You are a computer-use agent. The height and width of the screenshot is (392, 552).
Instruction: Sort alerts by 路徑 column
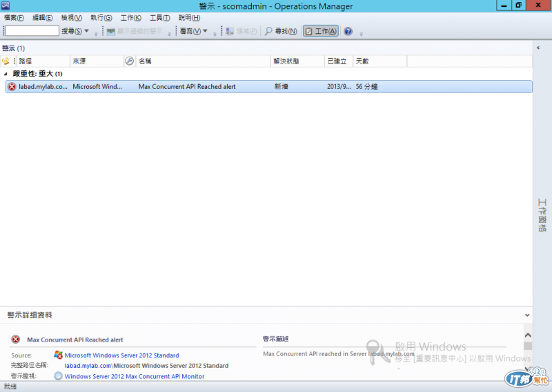43,61
